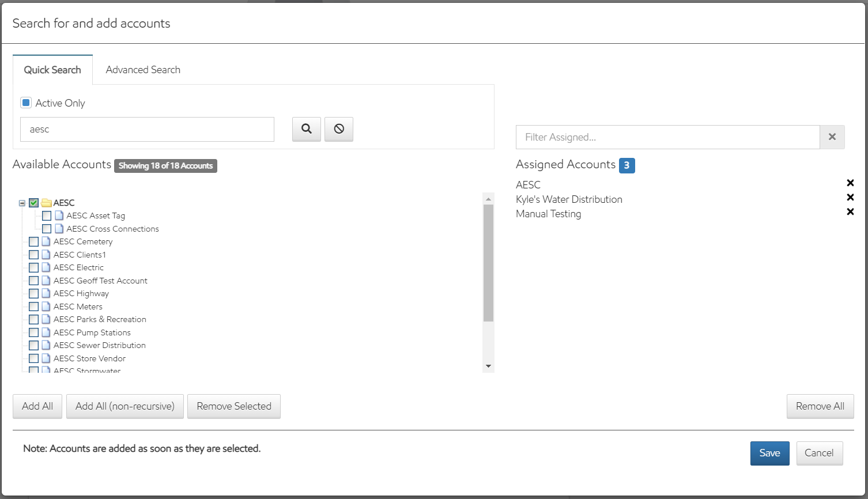Screen dimensions: 868x499
Task: Click the Add All (non-recursive) button
Action: (x=125, y=406)
